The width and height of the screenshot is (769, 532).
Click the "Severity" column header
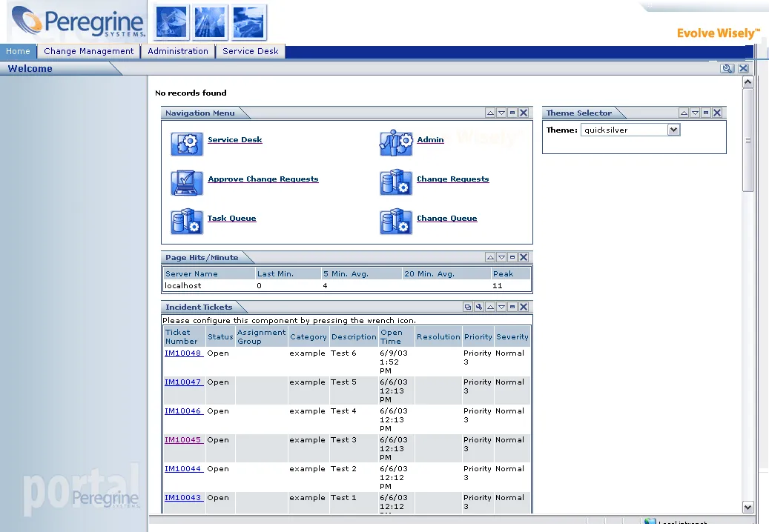(x=512, y=336)
